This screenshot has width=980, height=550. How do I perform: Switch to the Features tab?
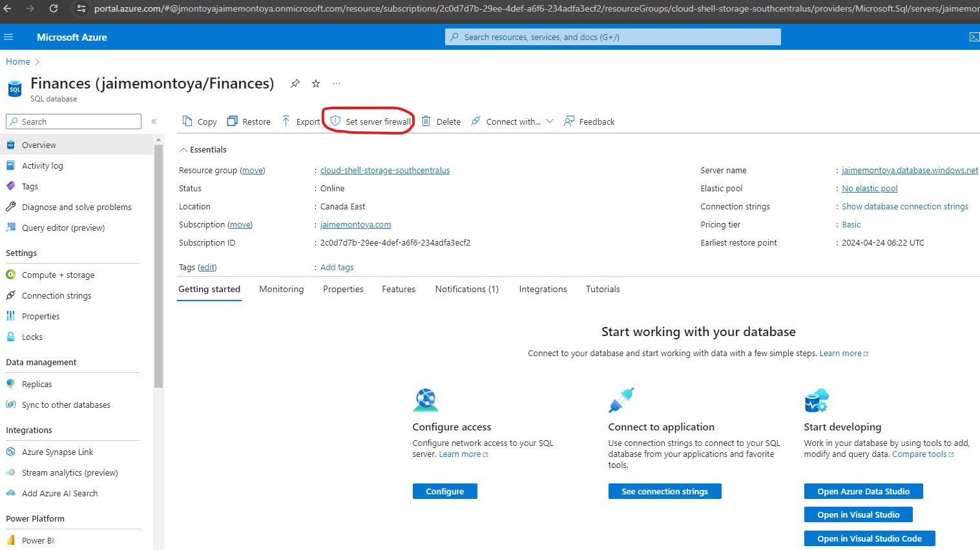click(x=399, y=289)
